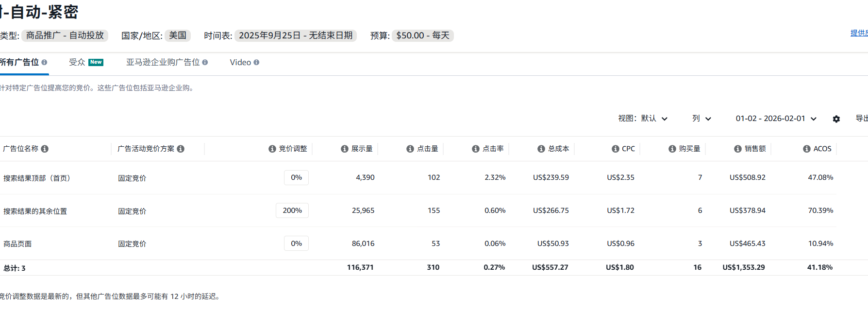
Task: Click info icon before 竞价调整 header
Action: (x=272, y=149)
